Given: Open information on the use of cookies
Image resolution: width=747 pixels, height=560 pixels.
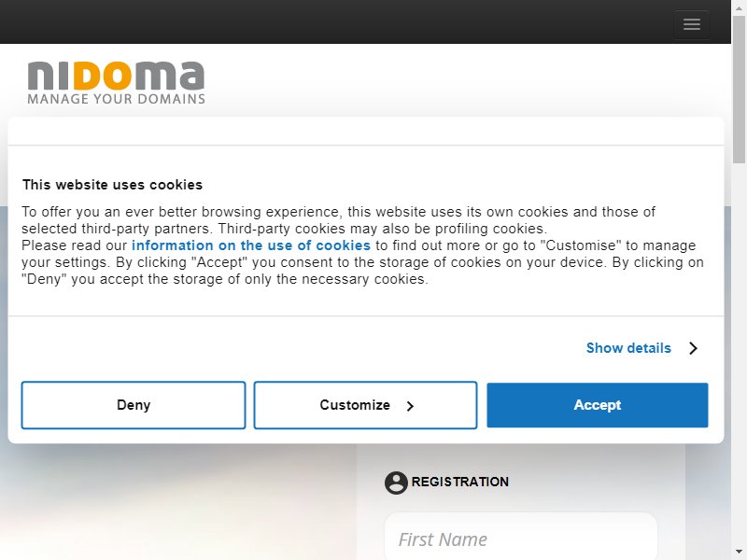Looking at the screenshot, I should point(251,245).
